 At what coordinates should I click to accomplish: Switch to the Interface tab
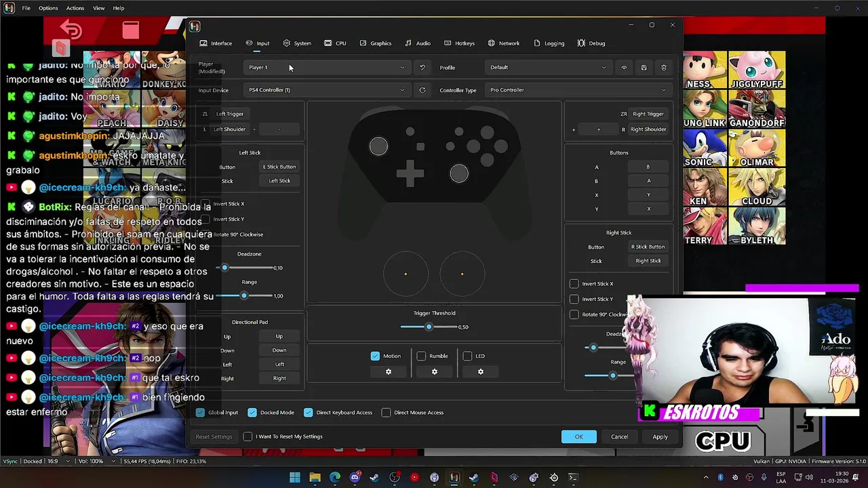216,43
